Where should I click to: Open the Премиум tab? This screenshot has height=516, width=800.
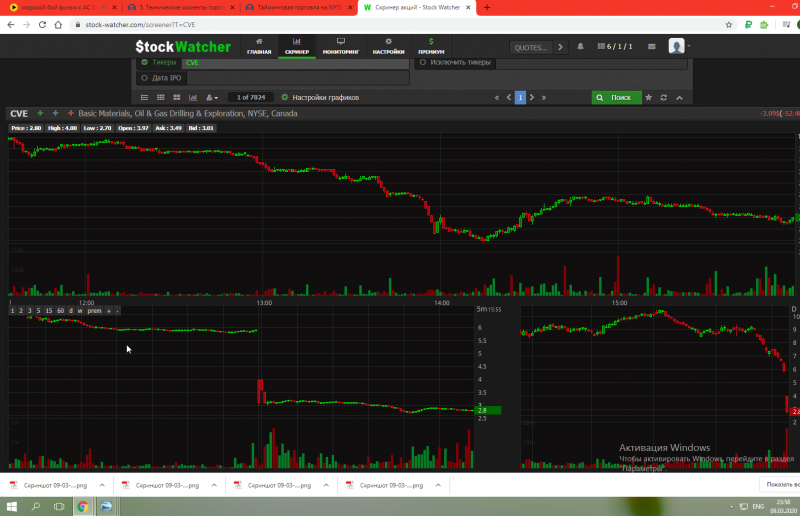coord(431,46)
